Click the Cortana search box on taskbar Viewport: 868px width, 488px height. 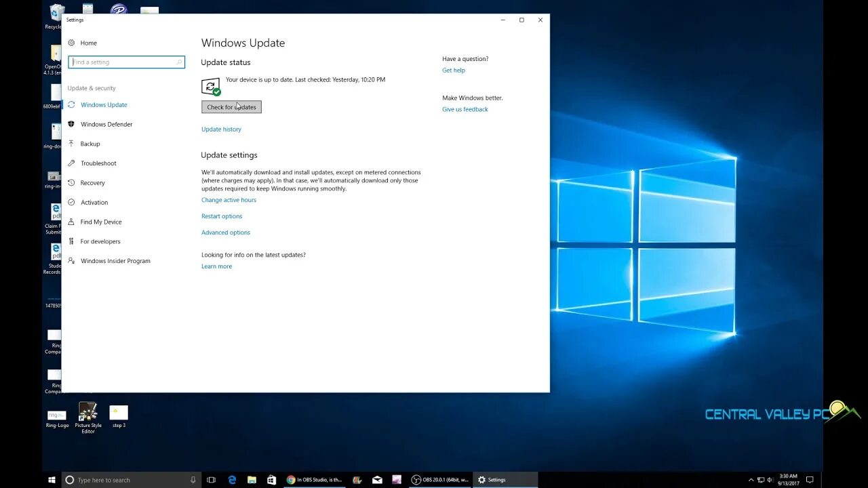point(132,480)
